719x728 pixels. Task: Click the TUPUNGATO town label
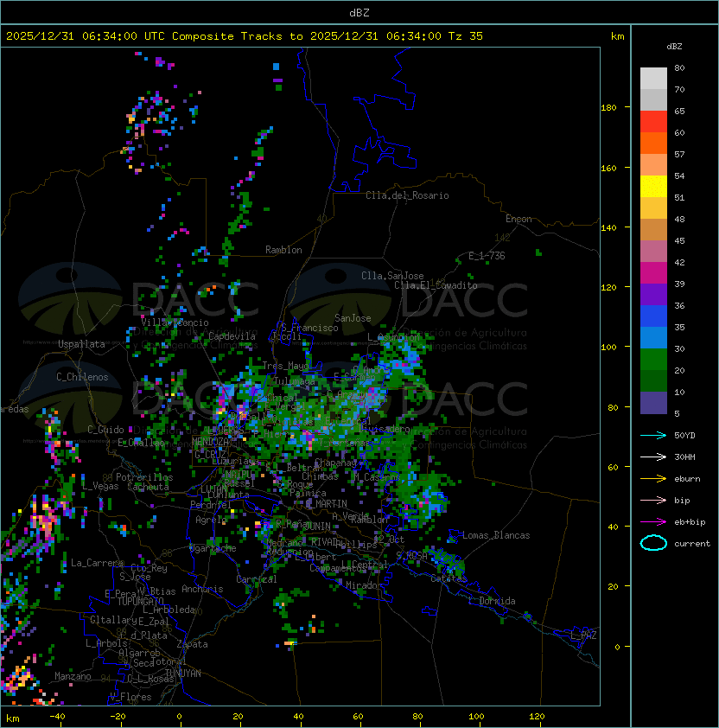[140, 601]
